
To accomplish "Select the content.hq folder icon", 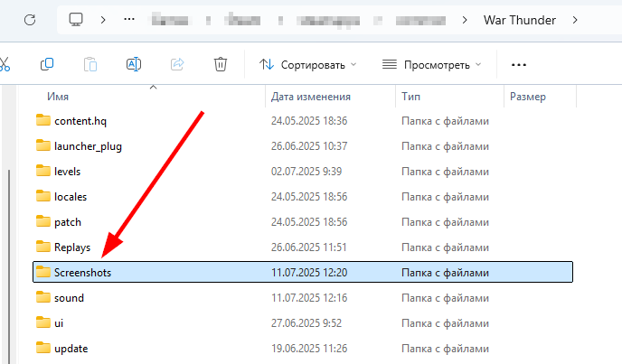I will (43, 120).
